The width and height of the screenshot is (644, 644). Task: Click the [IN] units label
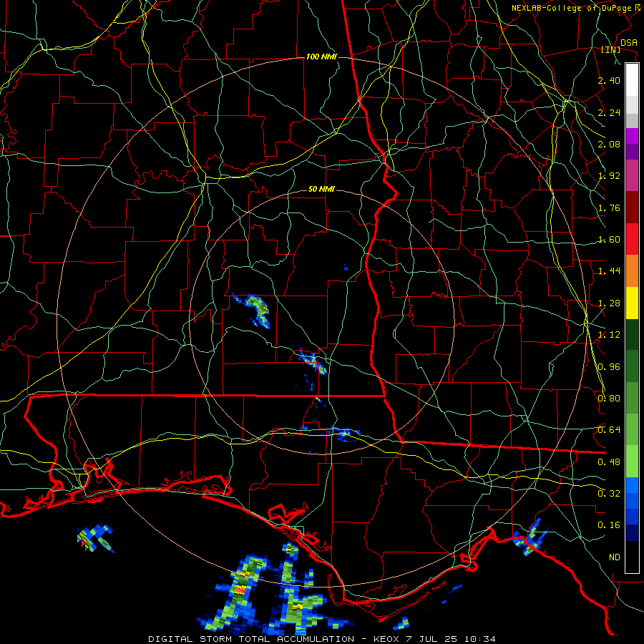(x=610, y=49)
